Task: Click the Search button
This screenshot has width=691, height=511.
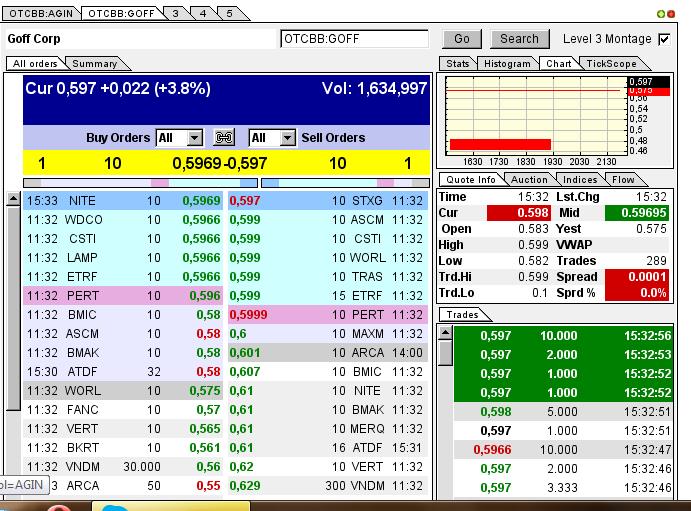Action: coord(520,39)
